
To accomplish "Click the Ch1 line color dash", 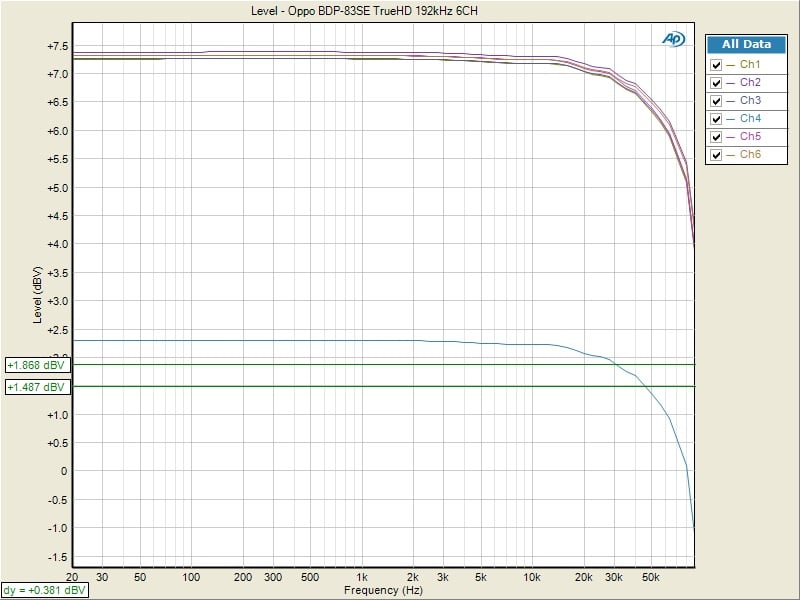I will point(731,65).
